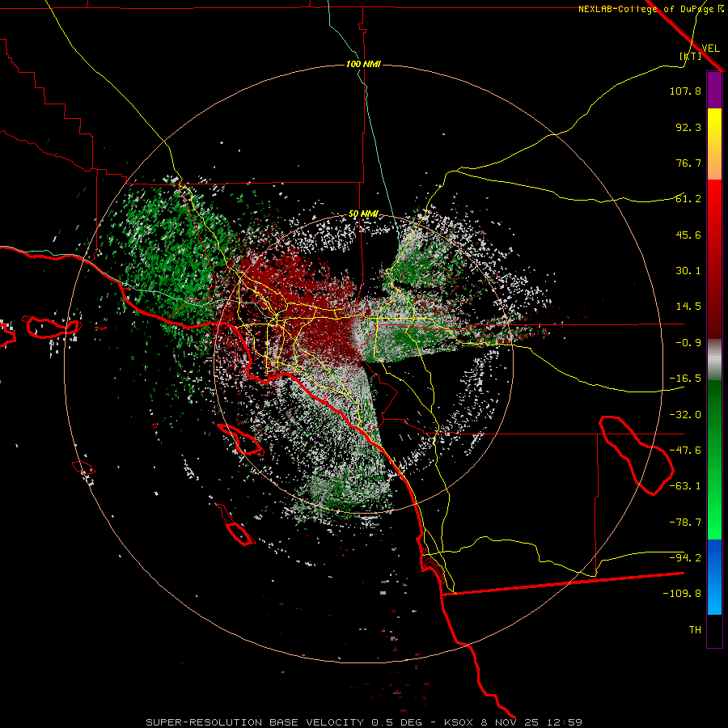Click the TH threshold label in legend
Viewport: 728px width, 728px height.
click(x=695, y=630)
